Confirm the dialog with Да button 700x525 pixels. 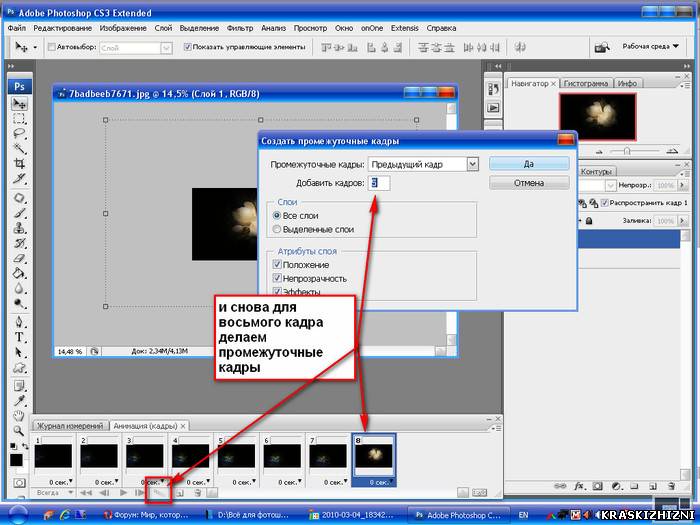[x=529, y=164]
